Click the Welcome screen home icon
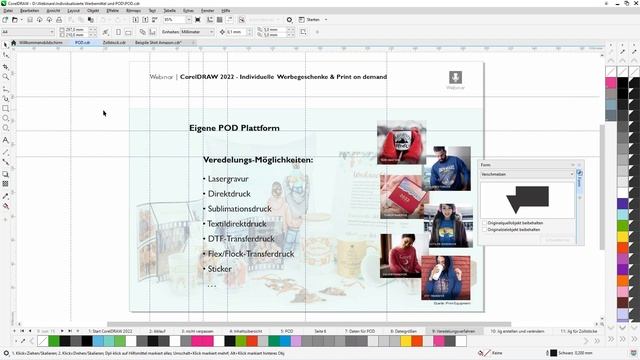 coord(13,42)
